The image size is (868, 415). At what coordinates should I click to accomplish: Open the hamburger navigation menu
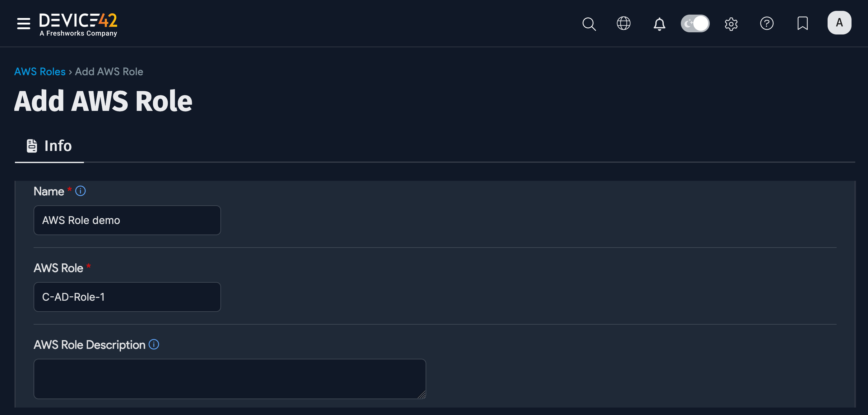(x=23, y=24)
